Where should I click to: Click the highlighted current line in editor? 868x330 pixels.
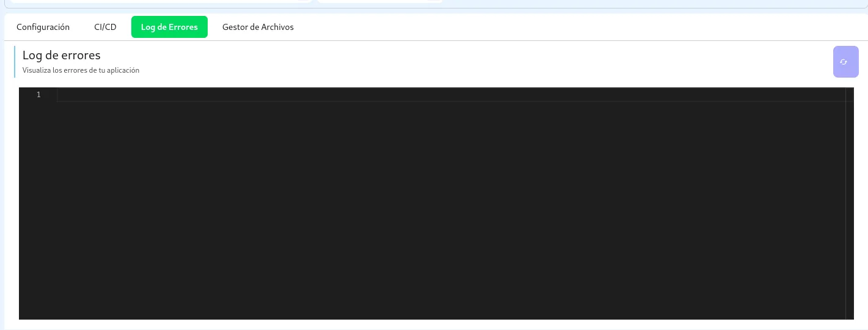tap(451, 95)
